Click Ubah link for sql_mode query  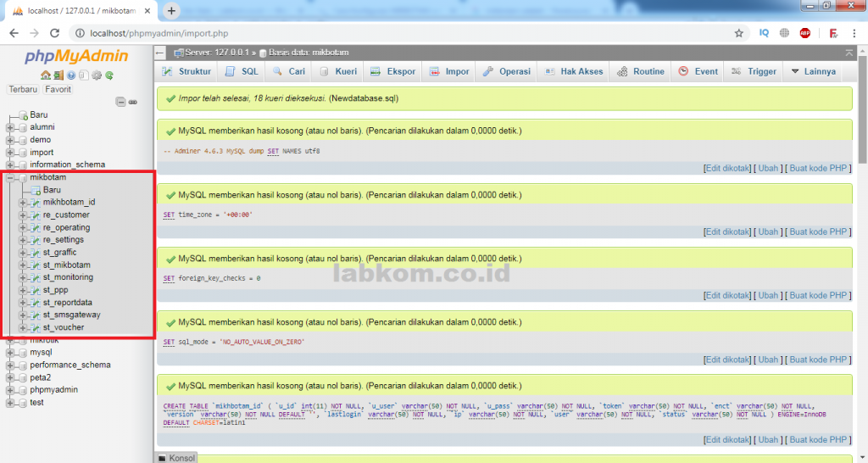pyautogui.click(x=768, y=360)
